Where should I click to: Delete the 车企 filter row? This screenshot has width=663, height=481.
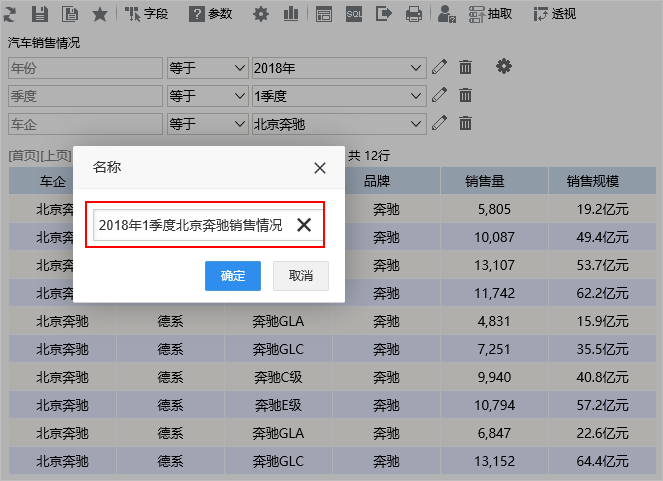click(x=465, y=123)
